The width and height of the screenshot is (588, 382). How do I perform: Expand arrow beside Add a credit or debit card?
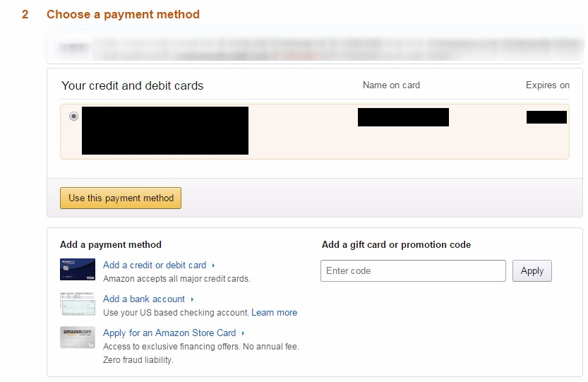click(213, 265)
